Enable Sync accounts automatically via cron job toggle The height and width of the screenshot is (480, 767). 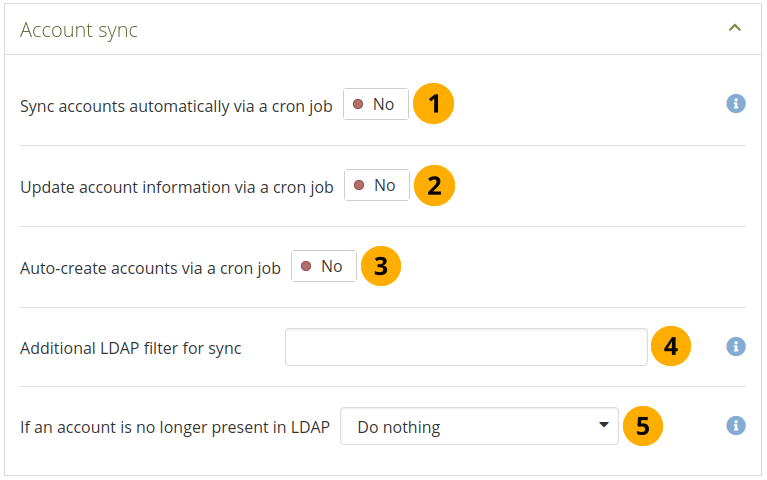(376, 104)
